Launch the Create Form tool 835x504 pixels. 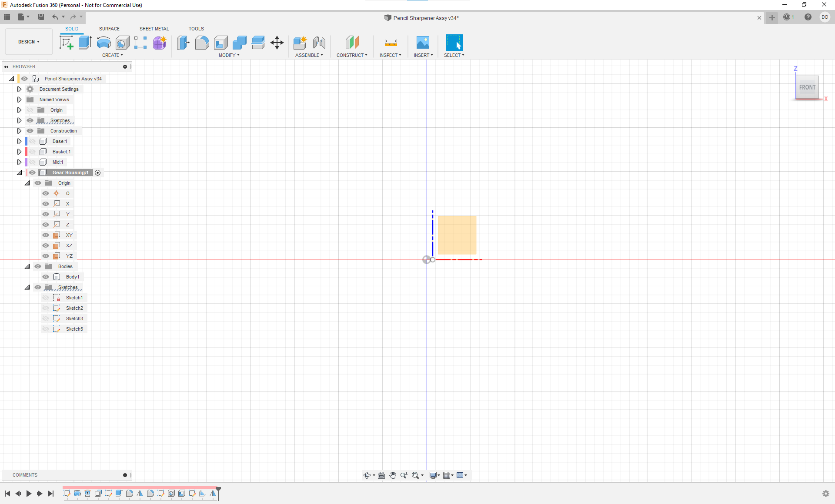[x=160, y=43]
